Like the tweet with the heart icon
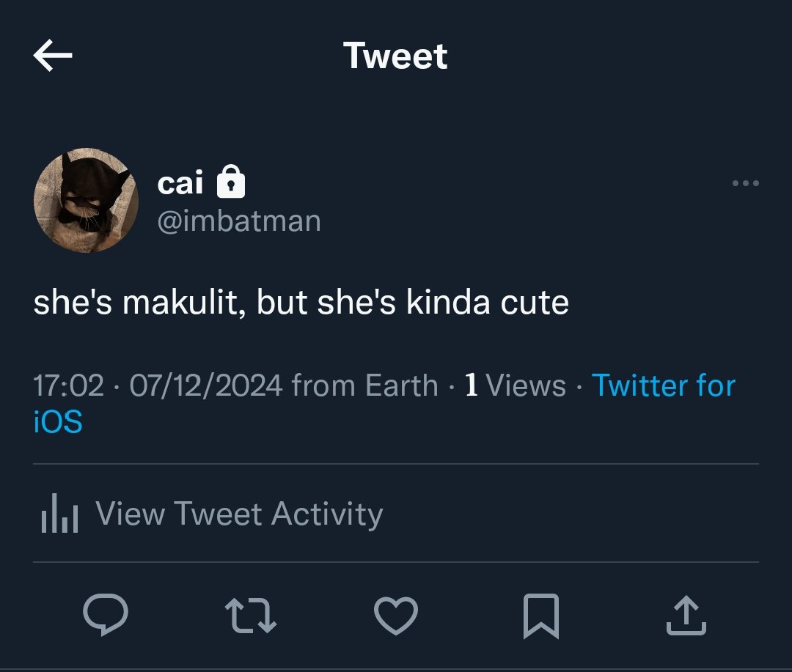Image resolution: width=792 pixels, height=672 pixels. coord(396,616)
